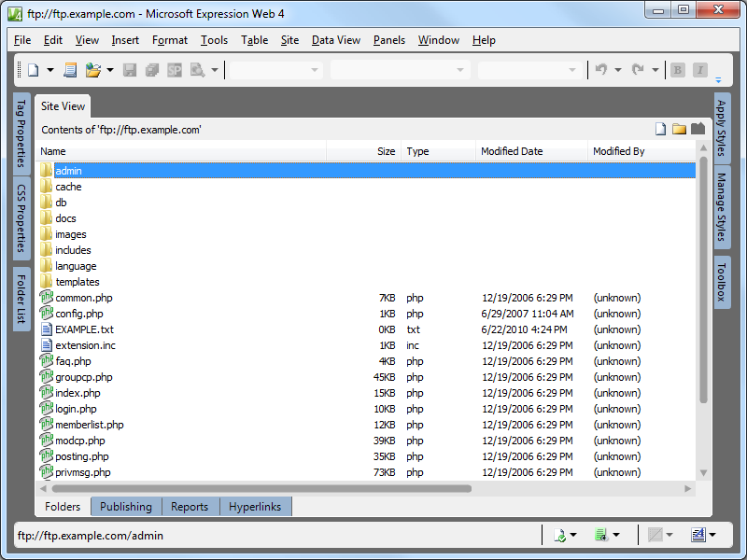Click the admin folder icon
This screenshot has height=560, width=747.
tap(46, 171)
